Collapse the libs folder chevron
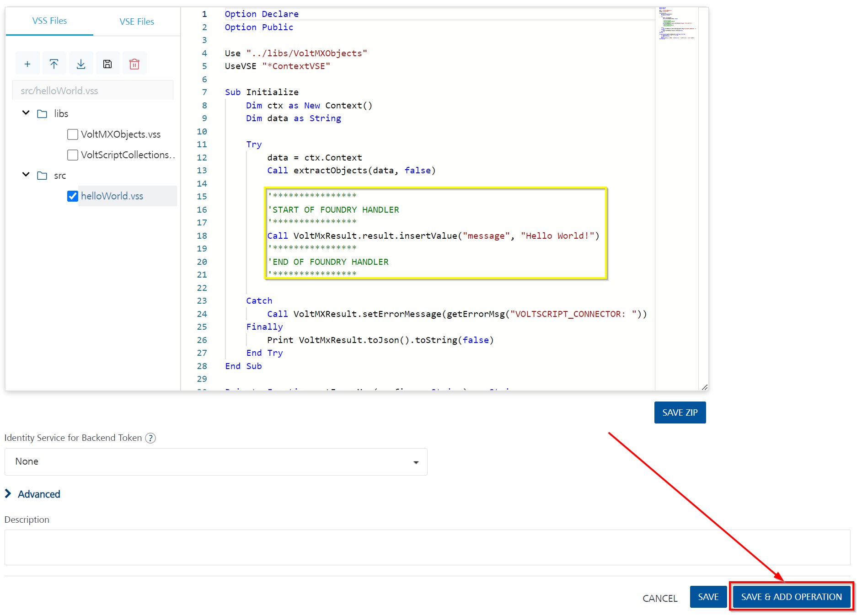This screenshot has height=616, width=857. [x=26, y=113]
